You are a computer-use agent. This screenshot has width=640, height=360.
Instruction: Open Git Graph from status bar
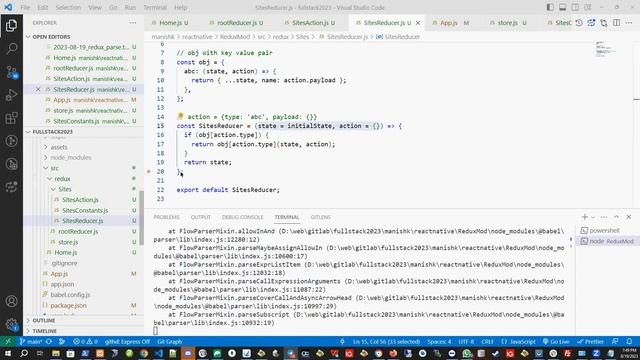(x=169, y=342)
